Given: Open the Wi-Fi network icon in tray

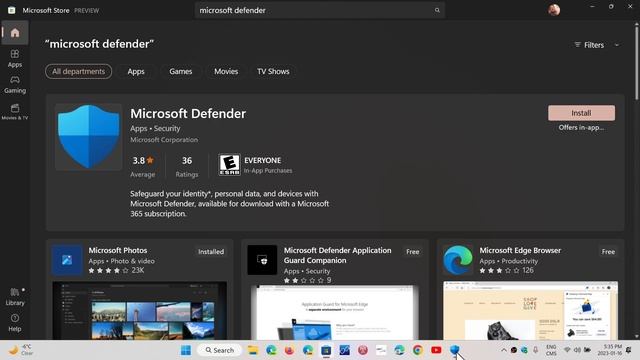Looking at the screenshot, I should coord(567,350).
